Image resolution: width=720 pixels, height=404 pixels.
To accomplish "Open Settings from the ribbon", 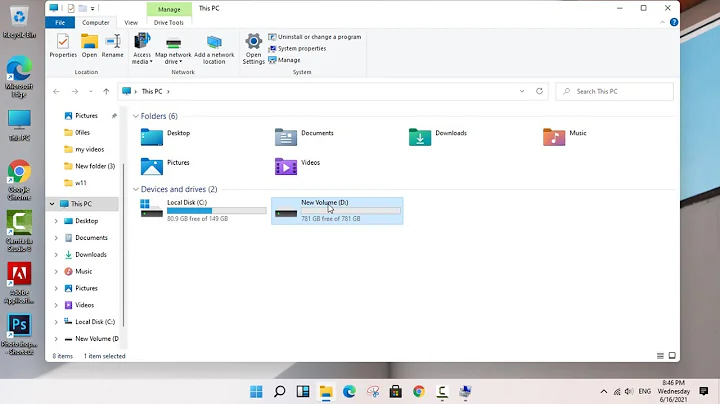I will [x=253, y=46].
